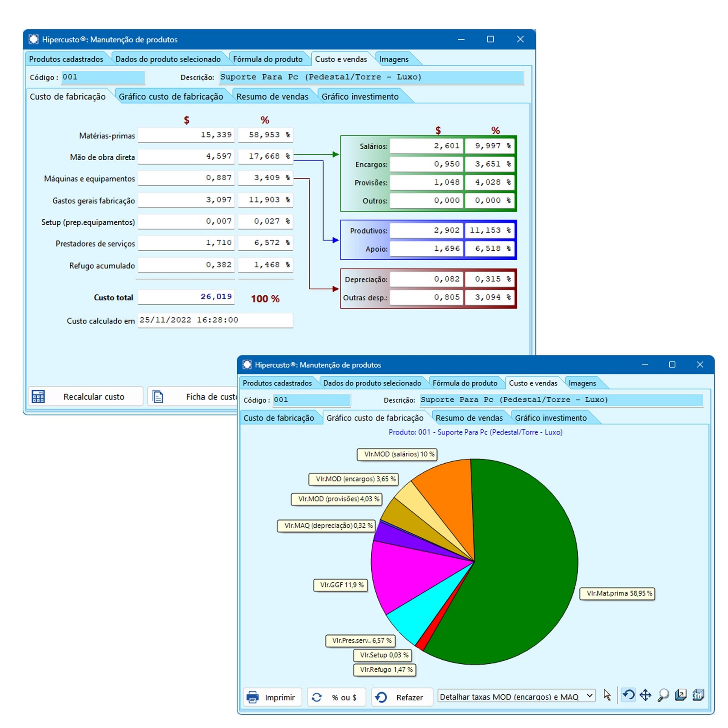Click the Vlr.MOD (salários) 10 % label
Viewport: 728px width, 728px height.
point(397,455)
